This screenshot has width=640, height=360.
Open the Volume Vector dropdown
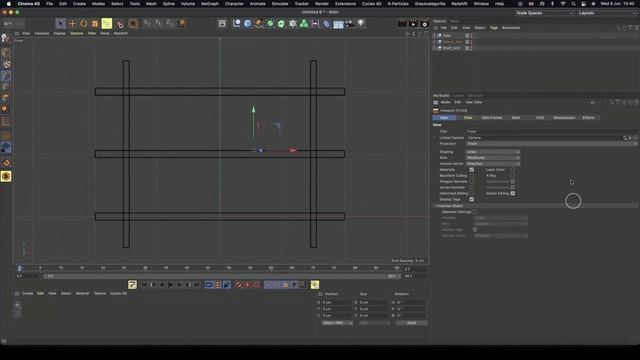tap(493, 164)
